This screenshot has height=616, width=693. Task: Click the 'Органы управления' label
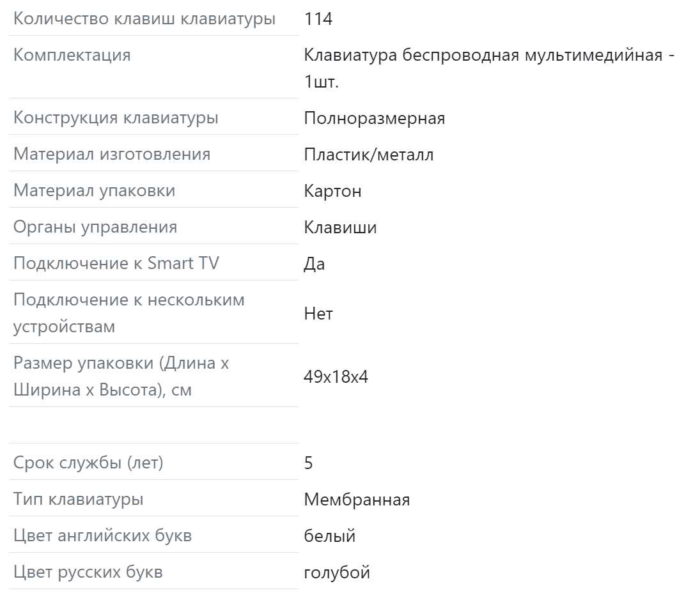tap(95, 227)
